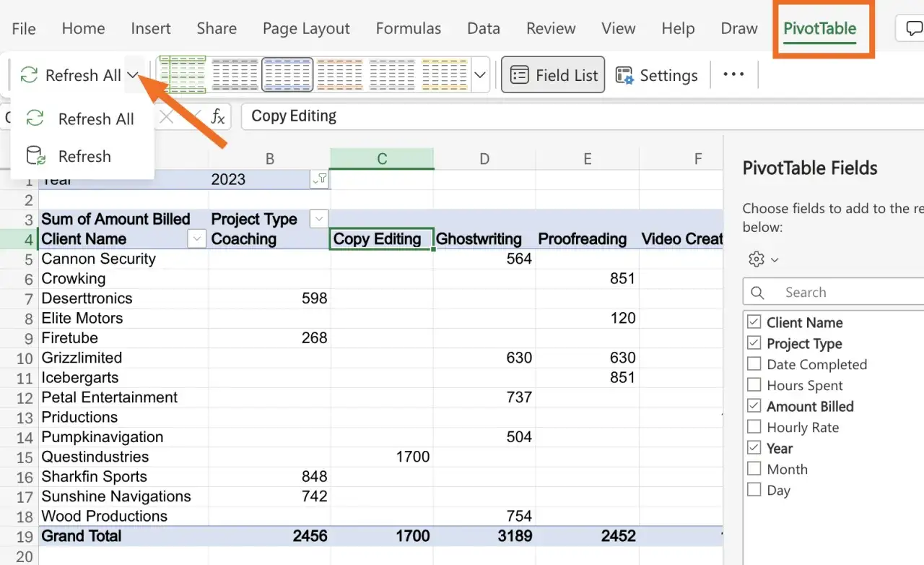This screenshot has width=924, height=565.
Task: Switch to the Help tab
Action: [x=678, y=29]
